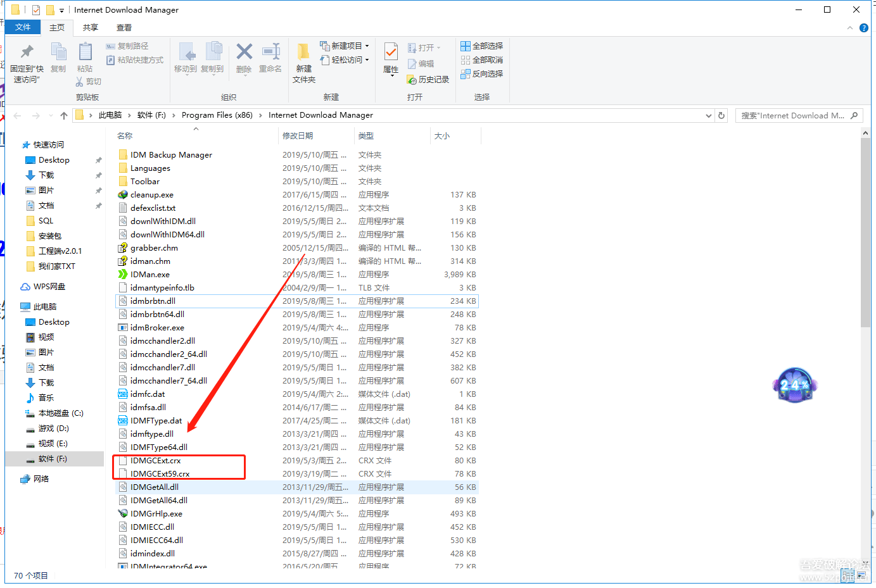
Task: Click the Refresh button by address bar
Action: [721, 115]
